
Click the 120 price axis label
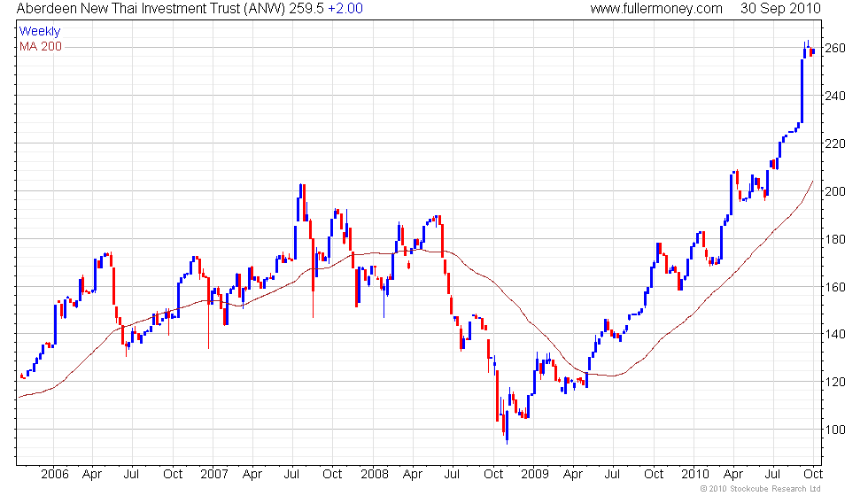[835, 382]
